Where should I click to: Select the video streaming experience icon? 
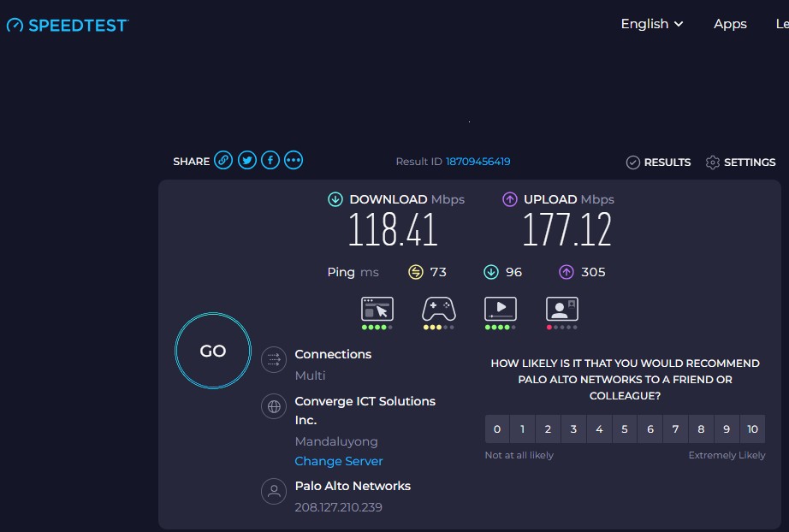(500, 309)
